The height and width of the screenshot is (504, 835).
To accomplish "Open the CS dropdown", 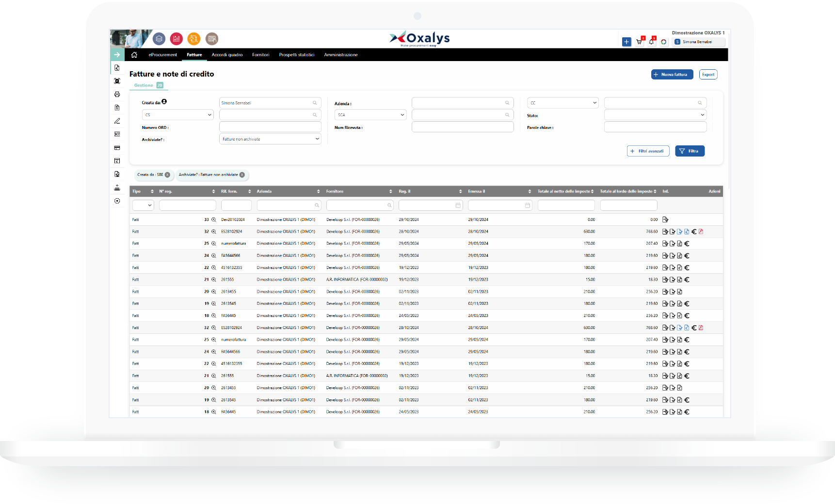I will click(178, 115).
